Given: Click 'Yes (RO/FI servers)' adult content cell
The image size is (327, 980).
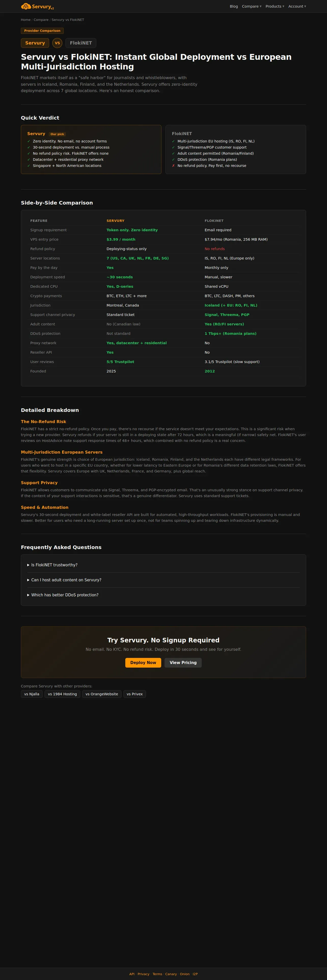Looking at the screenshot, I should pyautogui.click(x=224, y=324).
